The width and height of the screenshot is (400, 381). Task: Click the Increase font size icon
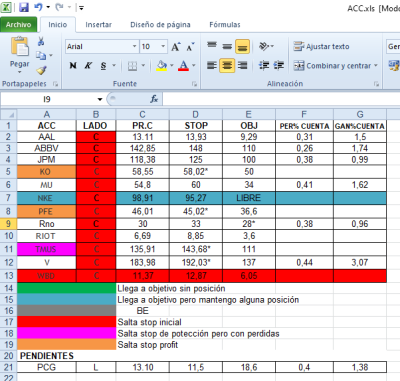[x=176, y=47]
